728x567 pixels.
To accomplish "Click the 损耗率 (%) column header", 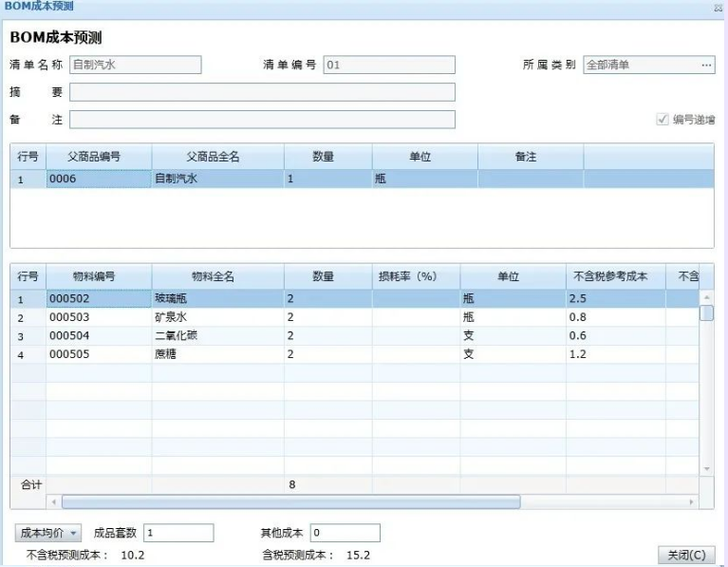I will (416, 276).
